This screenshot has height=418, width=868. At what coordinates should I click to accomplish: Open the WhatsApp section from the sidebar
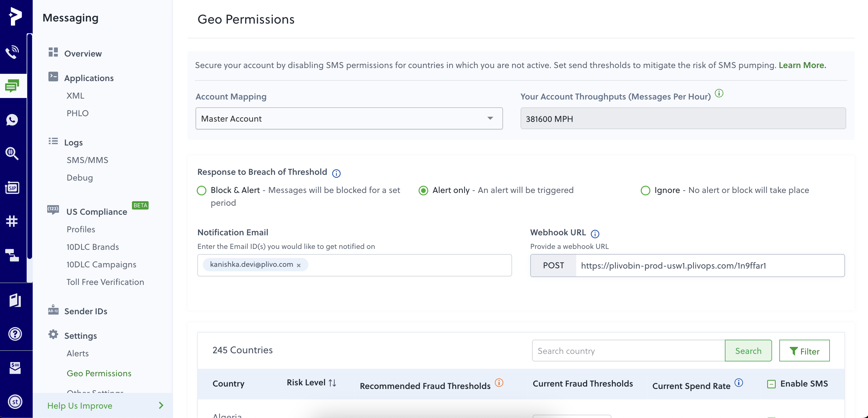click(x=12, y=120)
